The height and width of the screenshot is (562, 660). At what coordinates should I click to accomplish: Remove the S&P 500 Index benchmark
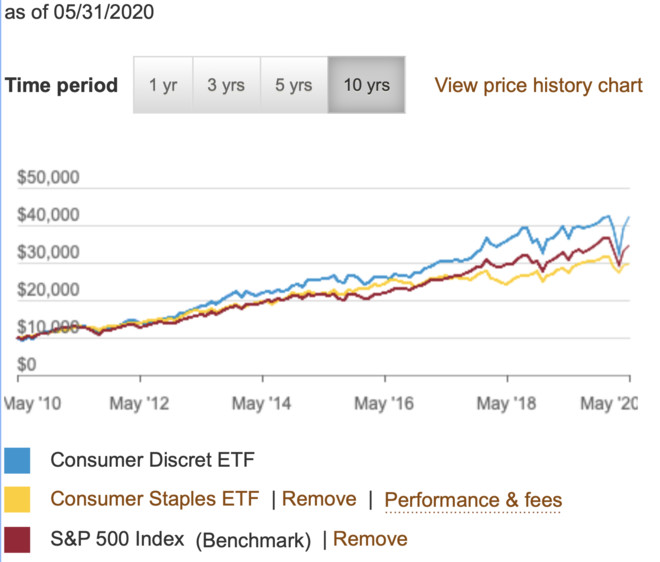click(x=370, y=539)
